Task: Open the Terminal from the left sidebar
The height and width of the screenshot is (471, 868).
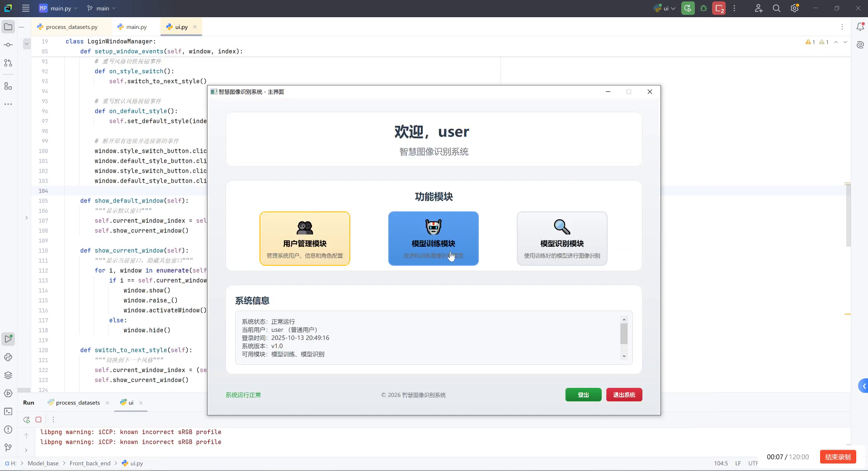Action: [x=8, y=412]
